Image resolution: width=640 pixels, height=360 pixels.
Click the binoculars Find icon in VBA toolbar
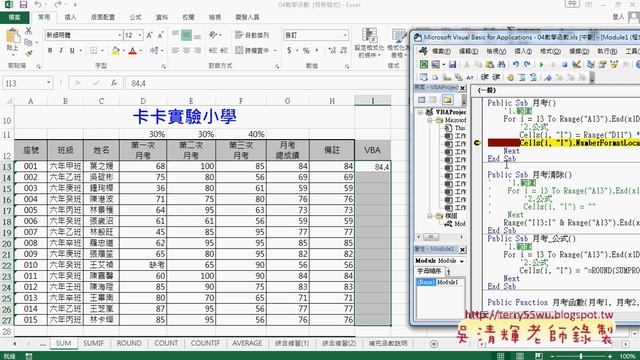pyautogui.click(x=501, y=64)
